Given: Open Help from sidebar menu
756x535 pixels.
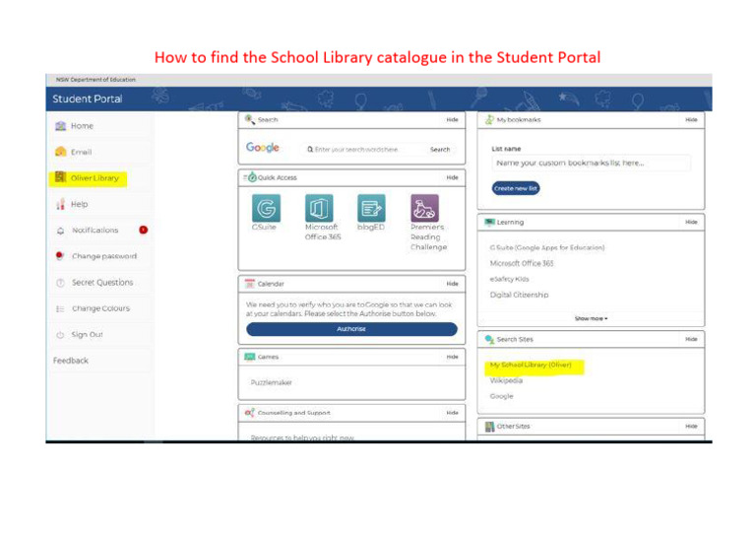Looking at the screenshot, I should click(x=79, y=204).
